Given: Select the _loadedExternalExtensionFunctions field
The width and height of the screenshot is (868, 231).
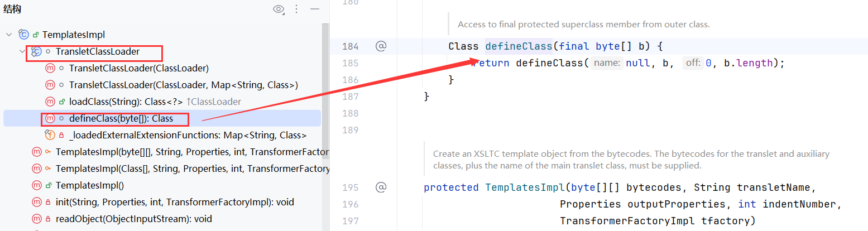Looking at the screenshot, I should 188,135.
